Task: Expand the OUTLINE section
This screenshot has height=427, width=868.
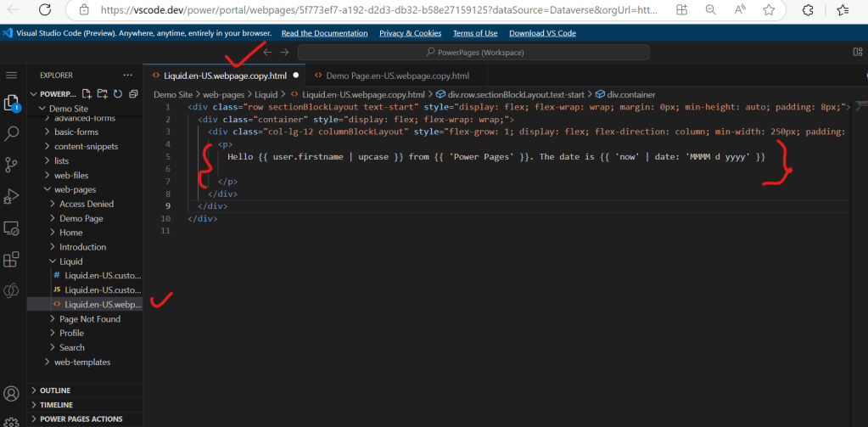Action: click(x=55, y=390)
